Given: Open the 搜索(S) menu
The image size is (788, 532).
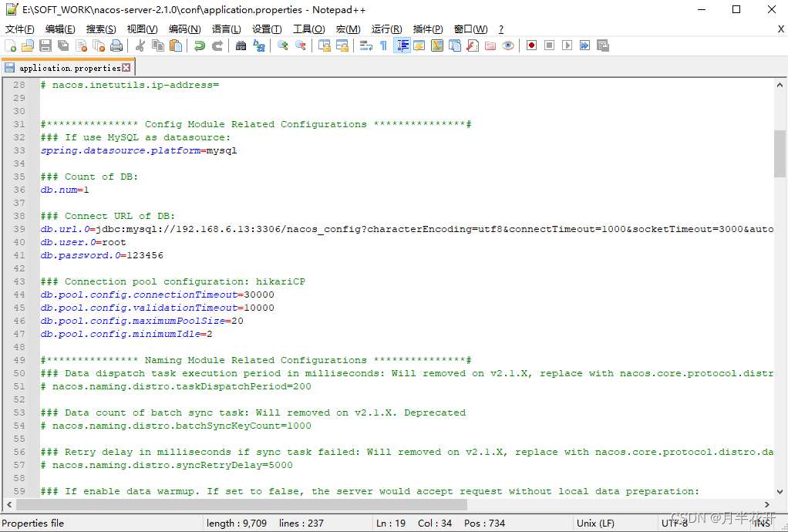Looking at the screenshot, I should pyautogui.click(x=101, y=29).
